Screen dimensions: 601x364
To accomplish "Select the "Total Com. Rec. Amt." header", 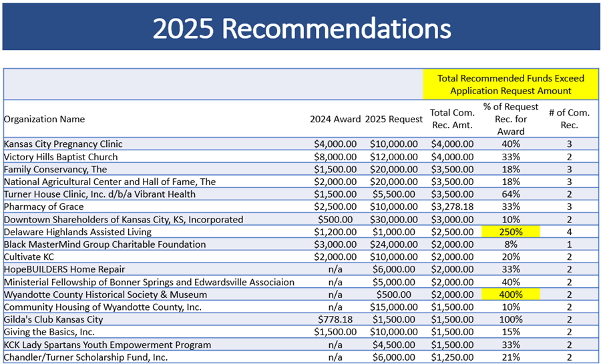I will (x=452, y=119).
